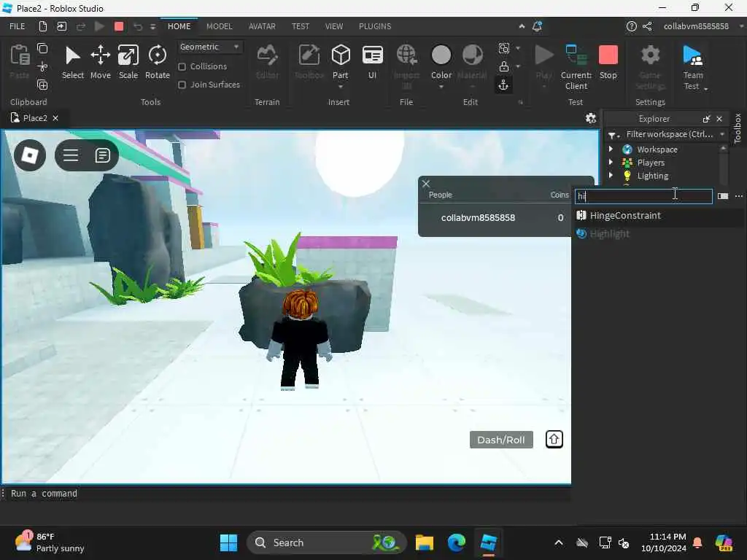Switch to the TEST tab

pyautogui.click(x=300, y=26)
